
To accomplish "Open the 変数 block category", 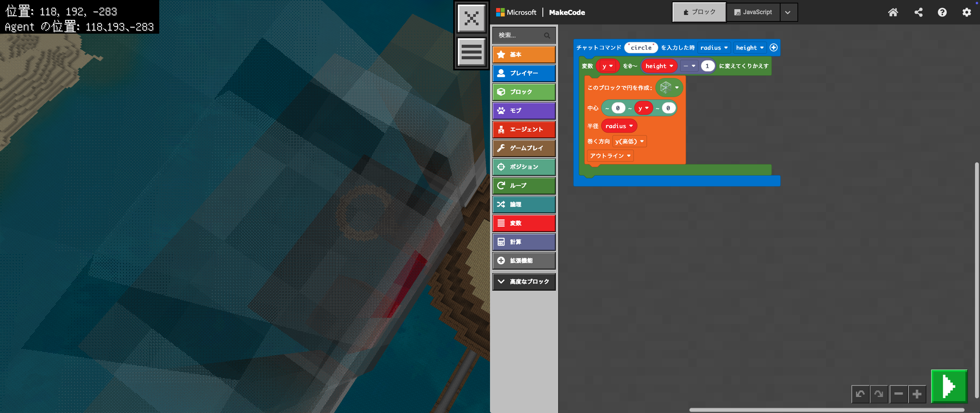I will point(524,223).
